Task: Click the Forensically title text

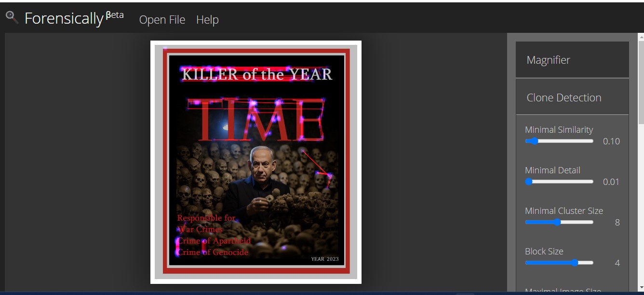Action: tap(65, 18)
